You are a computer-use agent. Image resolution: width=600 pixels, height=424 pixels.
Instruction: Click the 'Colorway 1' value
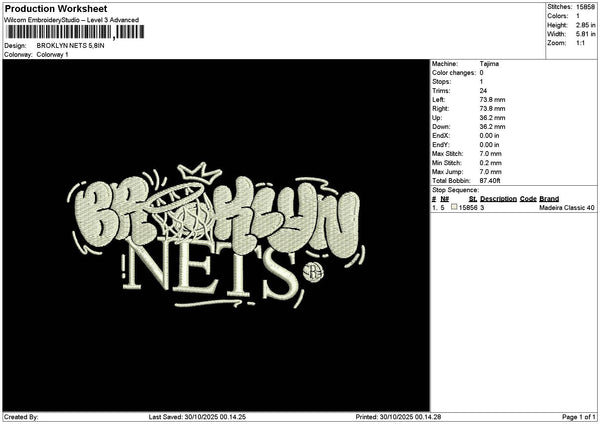point(52,55)
